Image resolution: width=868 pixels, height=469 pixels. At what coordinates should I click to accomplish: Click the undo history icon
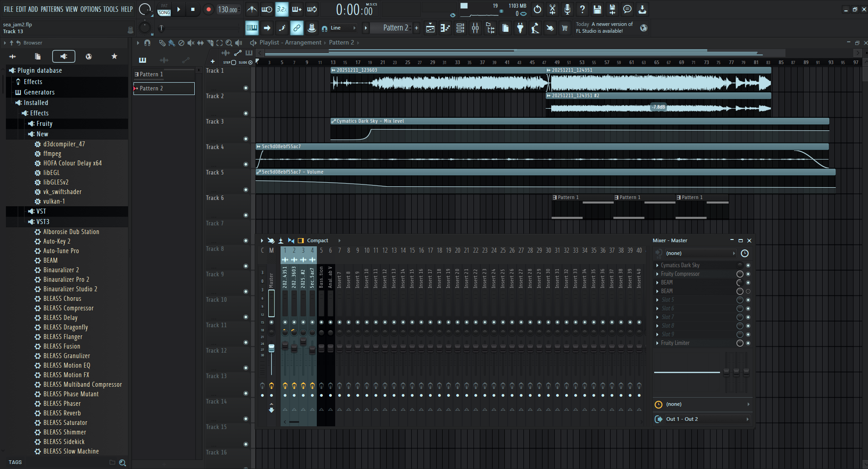[x=538, y=9]
